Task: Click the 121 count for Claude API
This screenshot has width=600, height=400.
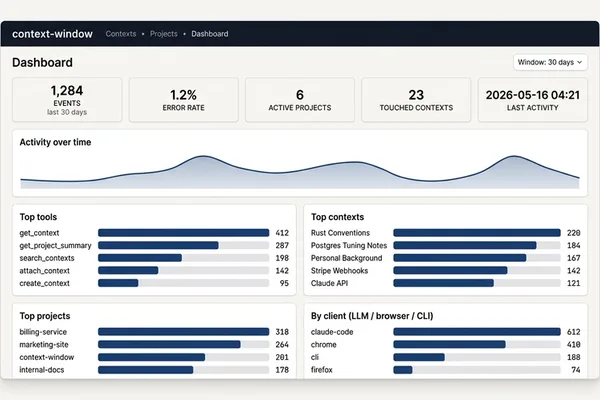Action: click(574, 283)
